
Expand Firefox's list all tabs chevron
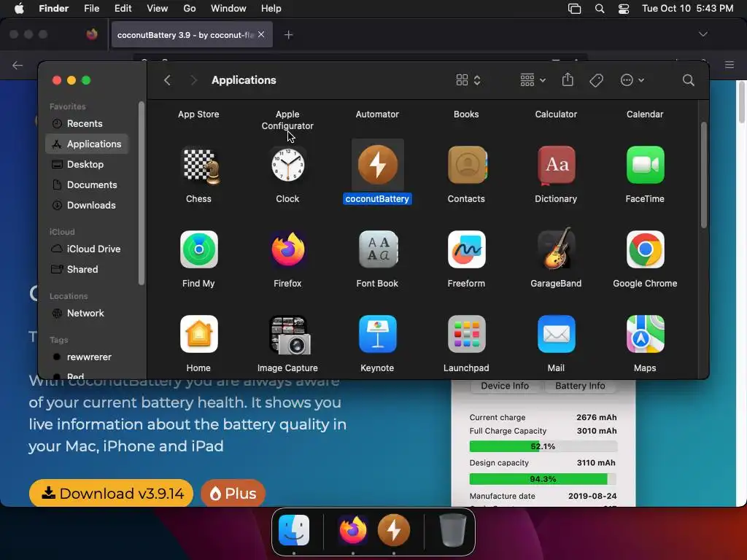[703, 34]
